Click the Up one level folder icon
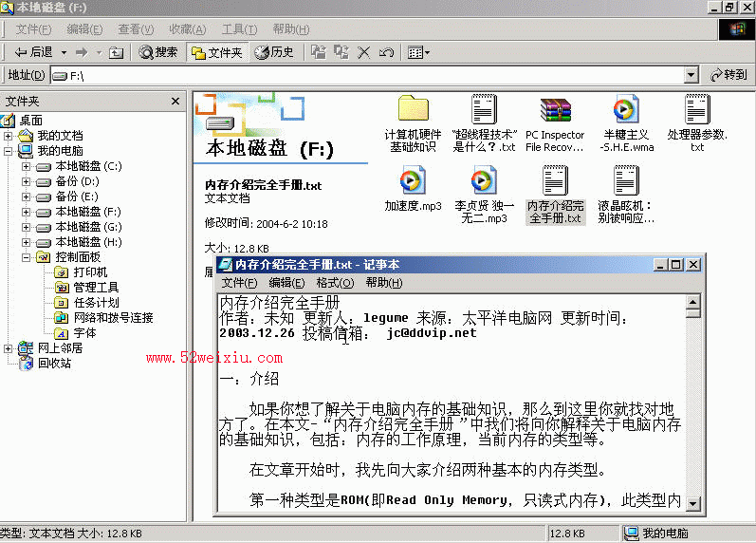 (x=116, y=52)
